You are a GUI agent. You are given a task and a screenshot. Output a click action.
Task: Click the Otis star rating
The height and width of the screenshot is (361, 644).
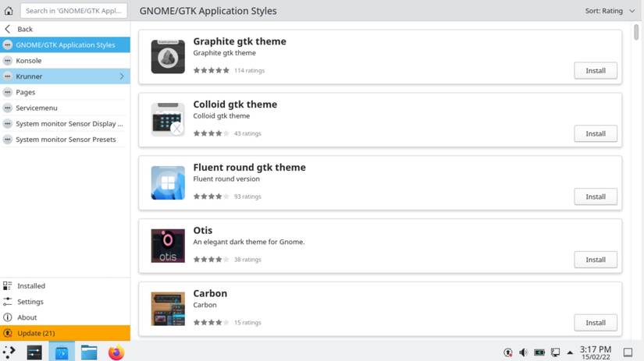pyautogui.click(x=211, y=260)
